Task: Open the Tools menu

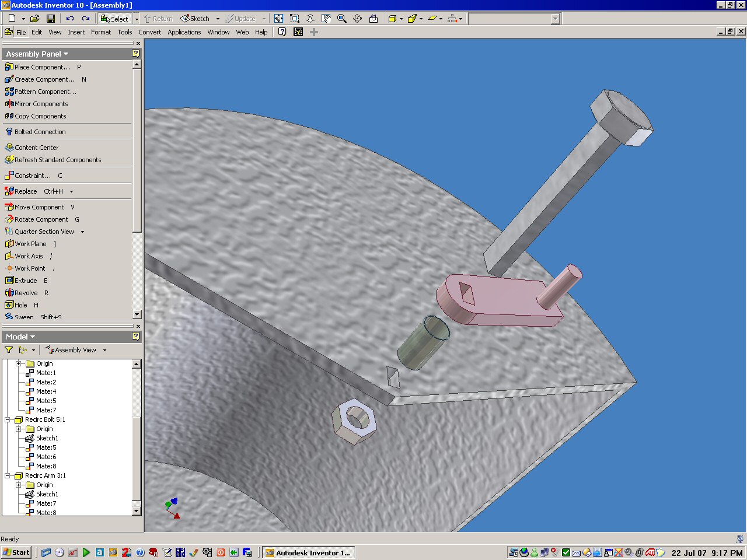Action: [124, 32]
